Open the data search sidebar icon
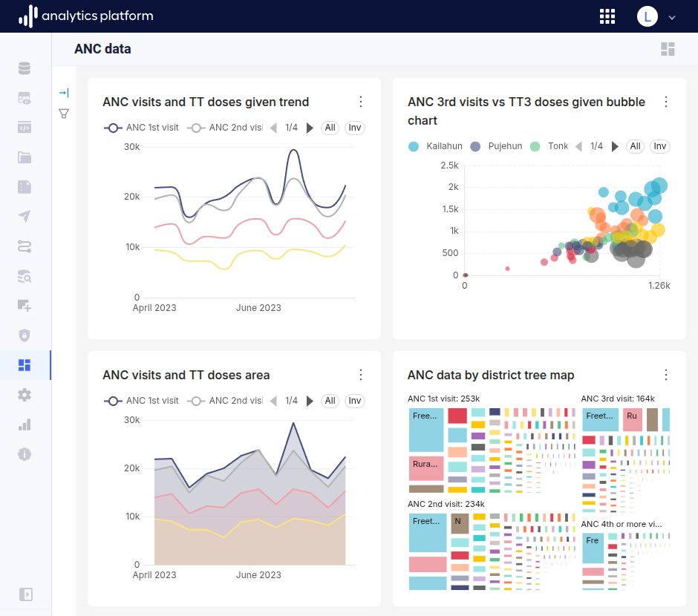Image resolution: width=698 pixels, height=616 pixels. pyautogui.click(x=25, y=276)
